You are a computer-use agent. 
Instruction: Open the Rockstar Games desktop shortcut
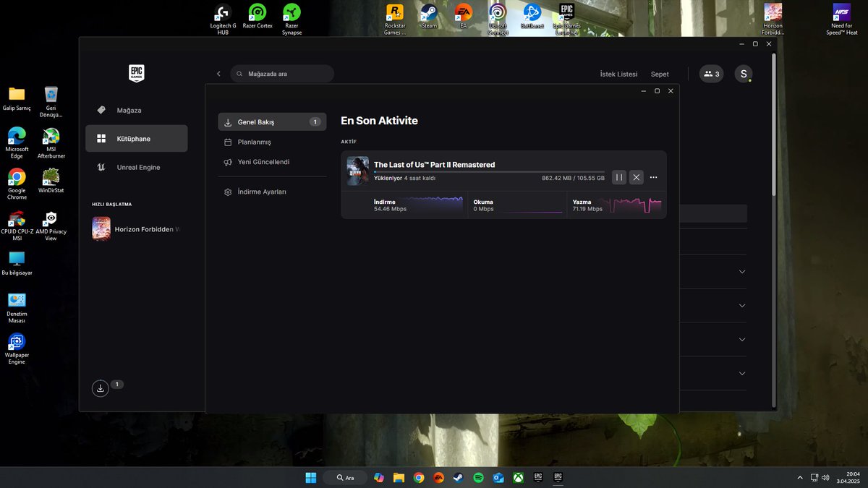tap(395, 20)
